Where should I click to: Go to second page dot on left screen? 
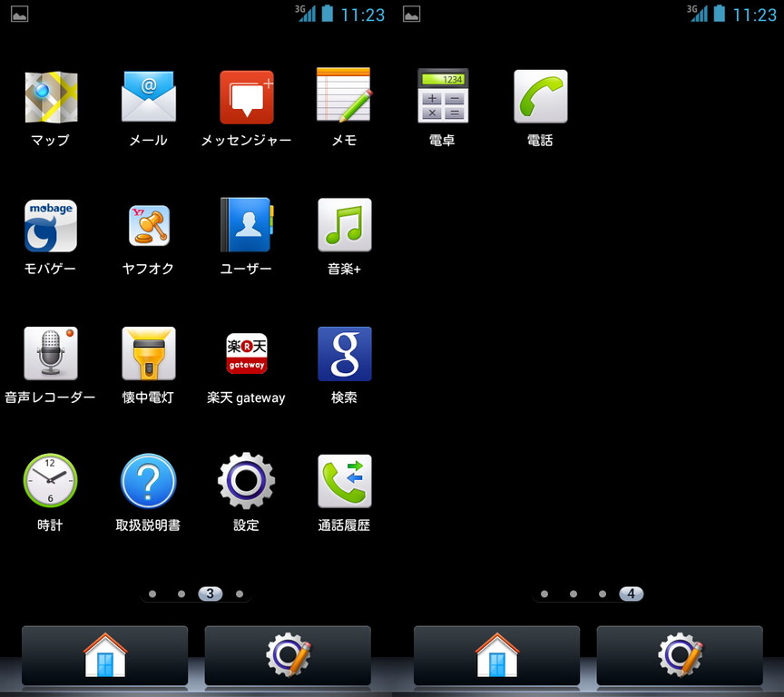[x=181, y=594]
